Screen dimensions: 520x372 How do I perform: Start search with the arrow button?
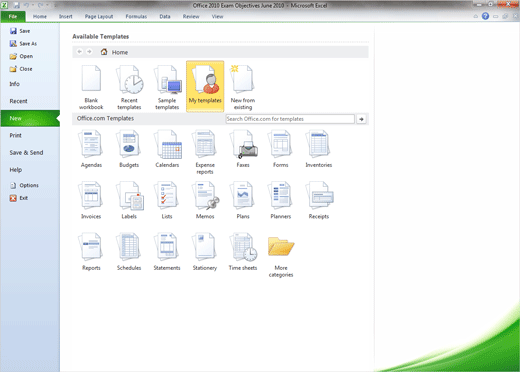click(361, 119)
